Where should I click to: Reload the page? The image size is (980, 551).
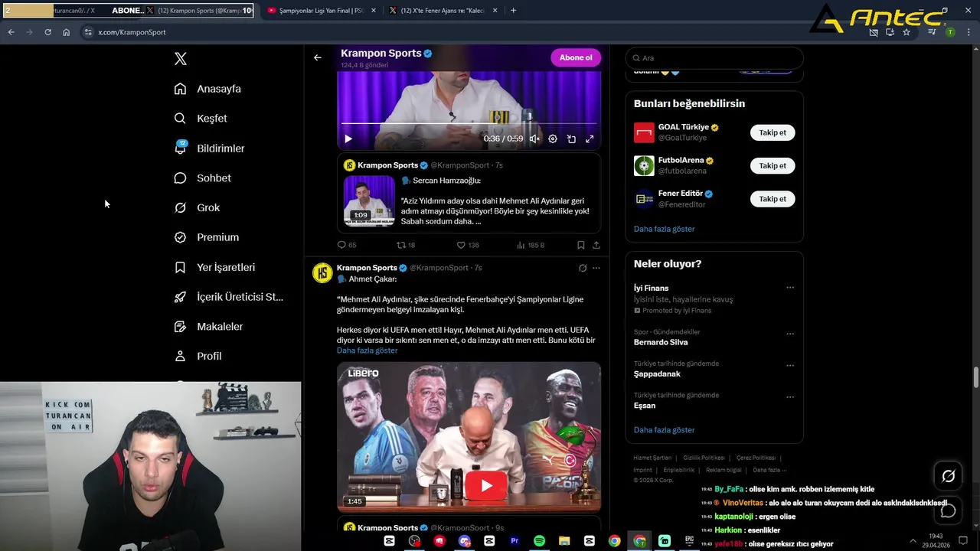pos(47,32)
